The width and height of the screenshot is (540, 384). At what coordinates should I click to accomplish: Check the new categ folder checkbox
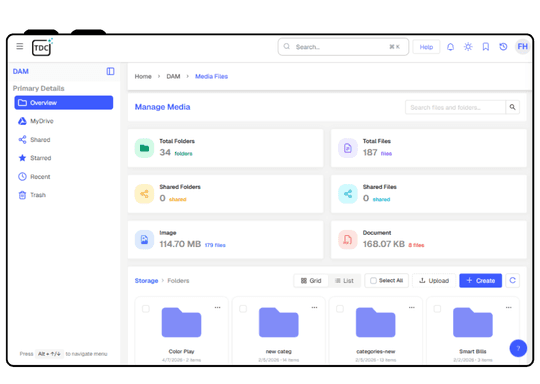point(243,309)
